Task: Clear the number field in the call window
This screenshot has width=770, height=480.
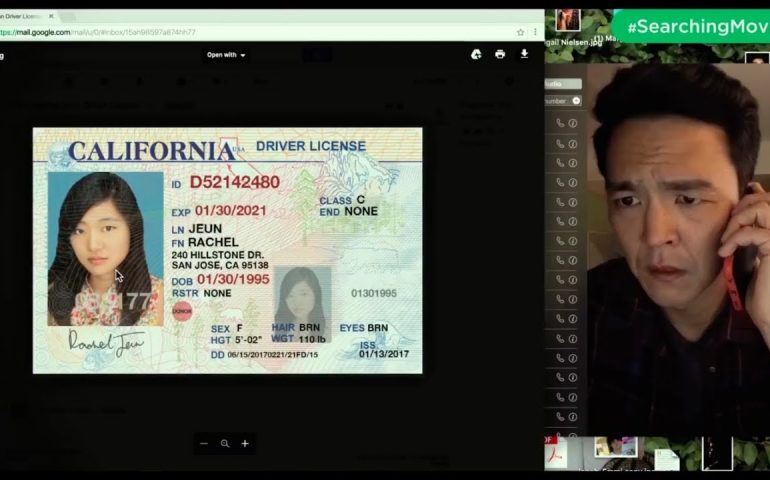Action: pos(576,101)
